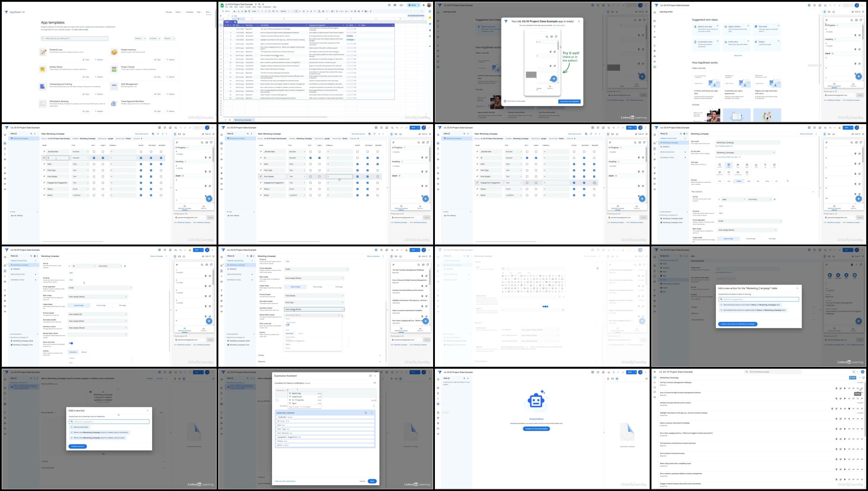The width and height of the screenshot is (868, 491).
Task: Click 'Help me with expressions' link
Action: click(x=285, y=481)
